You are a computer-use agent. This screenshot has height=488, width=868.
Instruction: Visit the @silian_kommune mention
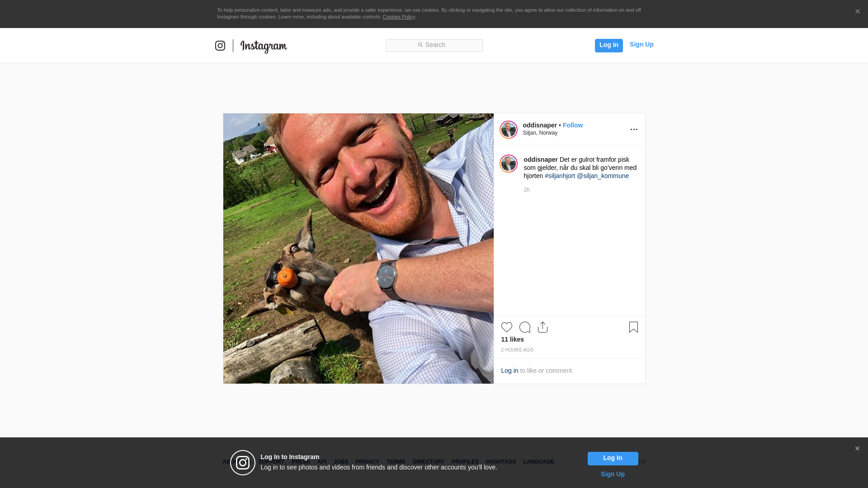(603, 176)
